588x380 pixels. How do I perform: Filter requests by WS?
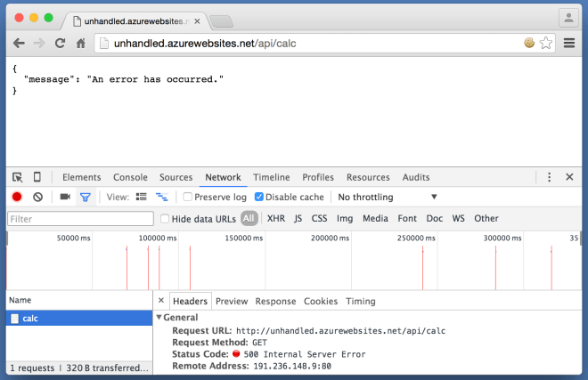click(458, 219)
